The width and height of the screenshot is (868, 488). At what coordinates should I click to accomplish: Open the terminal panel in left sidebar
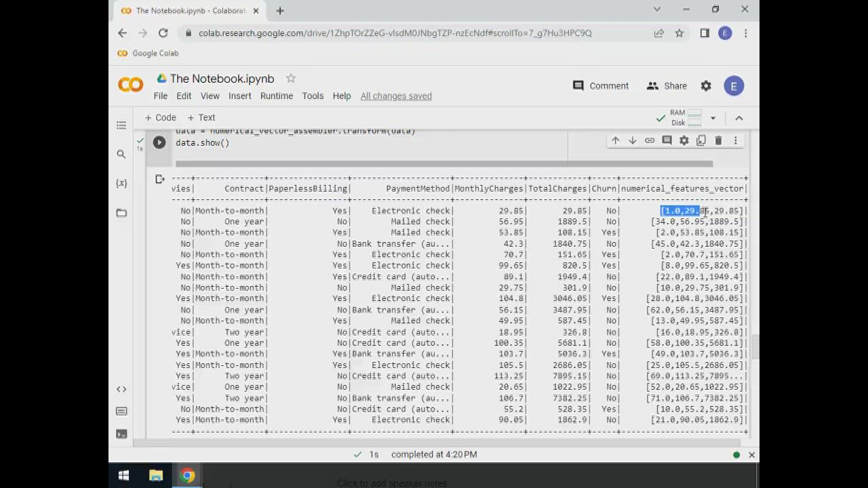121,434
